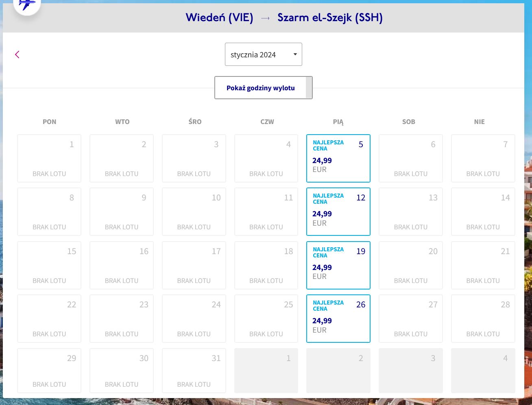Viewport: 532px width, 405px height.
Task: Click the January 1 no-flight cell
Action: pos(49,158)
